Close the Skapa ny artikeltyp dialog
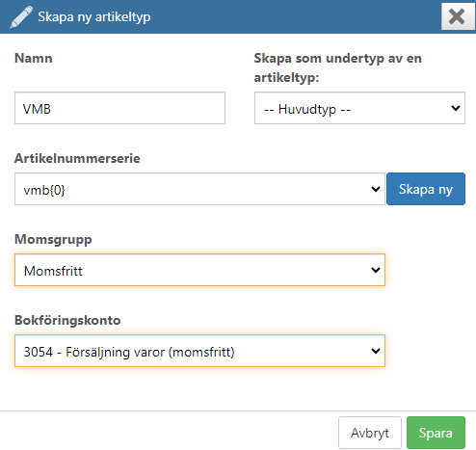 pyautogui.click(x=457, y=16)
